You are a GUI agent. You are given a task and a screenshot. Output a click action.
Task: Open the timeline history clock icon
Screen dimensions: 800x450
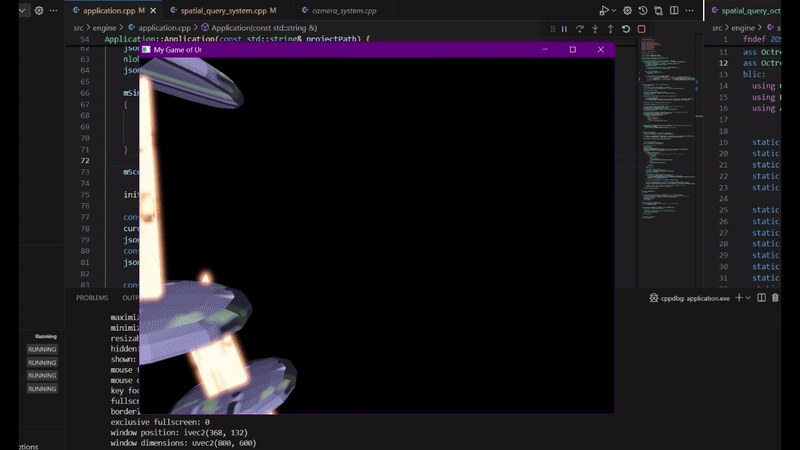(643, 10)
